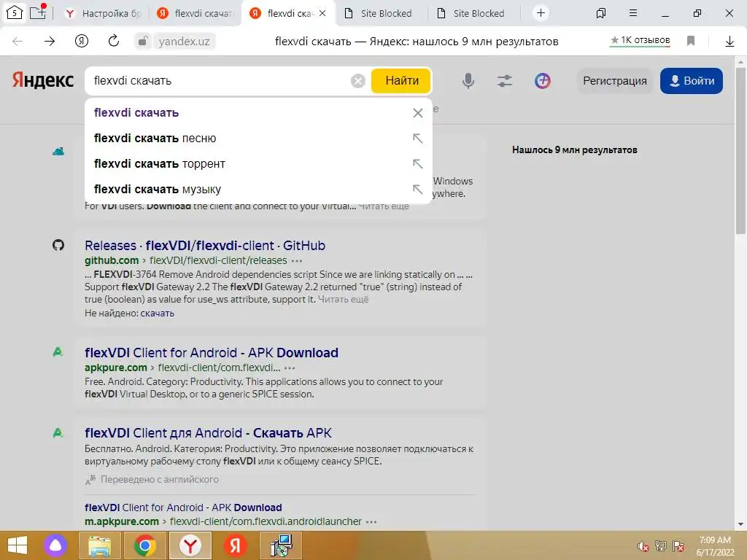Insert песню suggestion using its arrow
This screenshot has width=747, height=560.
tap(418, 138)
